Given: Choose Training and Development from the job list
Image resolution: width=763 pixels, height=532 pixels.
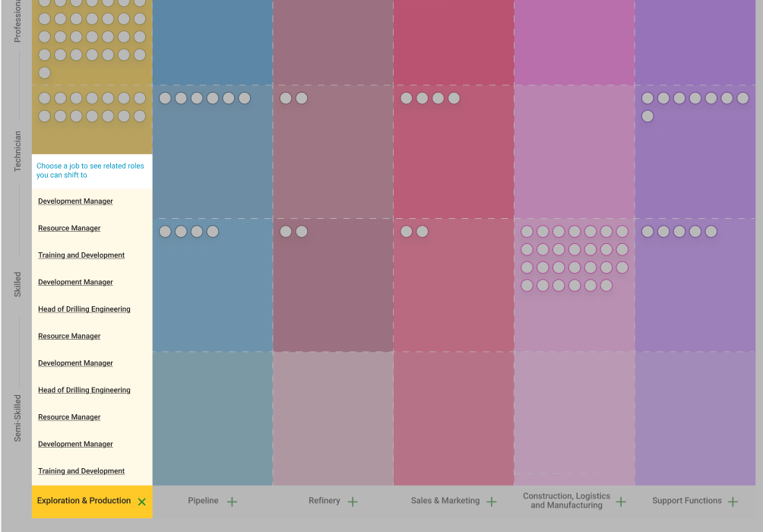Looking at the screenshot, I should point(81,255).
